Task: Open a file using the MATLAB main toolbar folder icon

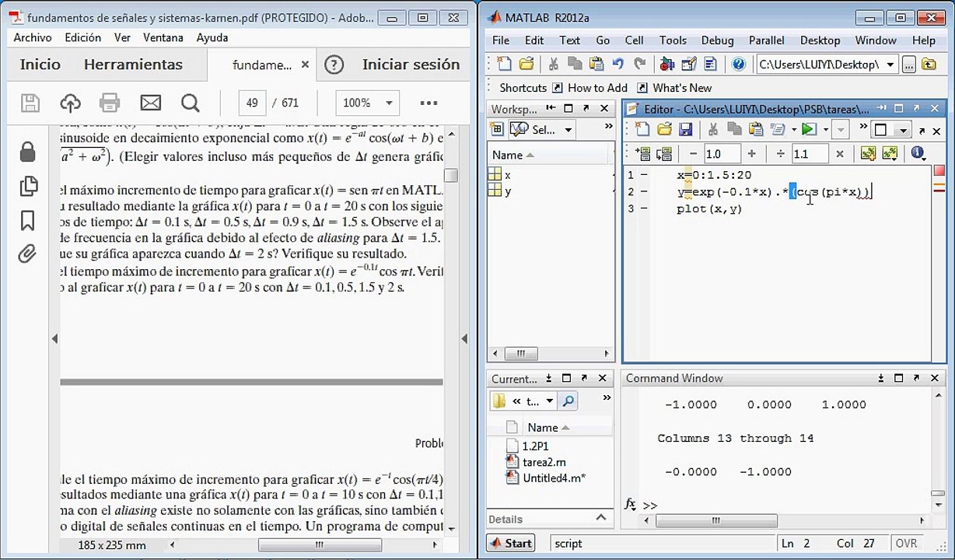Action: 526,65
